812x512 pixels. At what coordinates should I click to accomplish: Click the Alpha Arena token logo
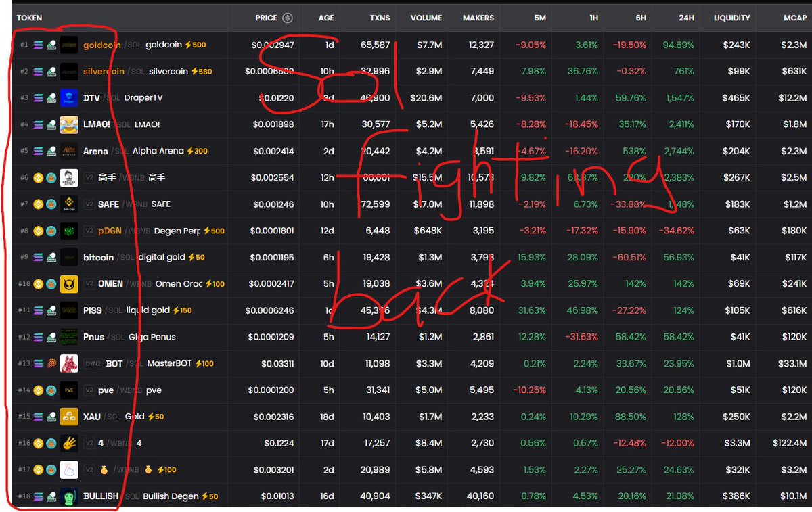pos(69,151)
